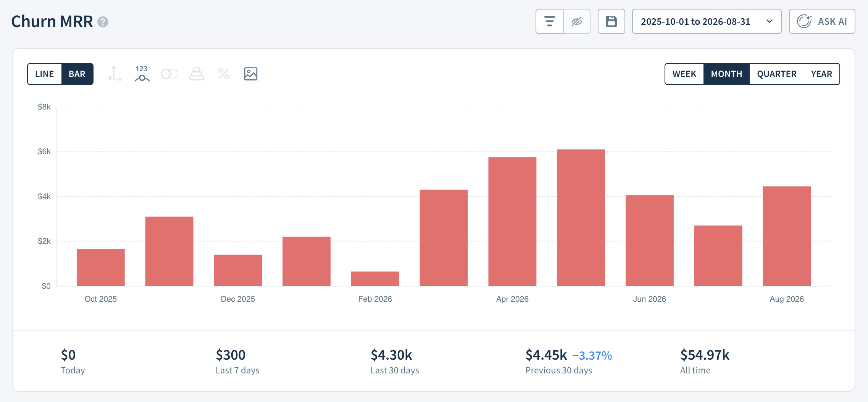
Task: Click the axis scale arrows icon
Action: coord(115,74)
